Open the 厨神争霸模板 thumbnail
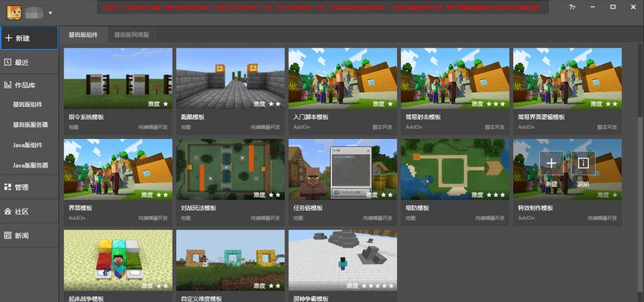 coord(343,260)
